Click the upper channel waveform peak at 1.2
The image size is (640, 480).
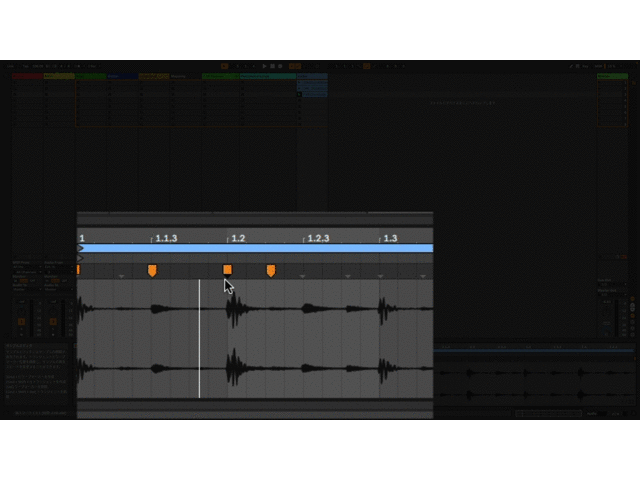click(233, 310)
